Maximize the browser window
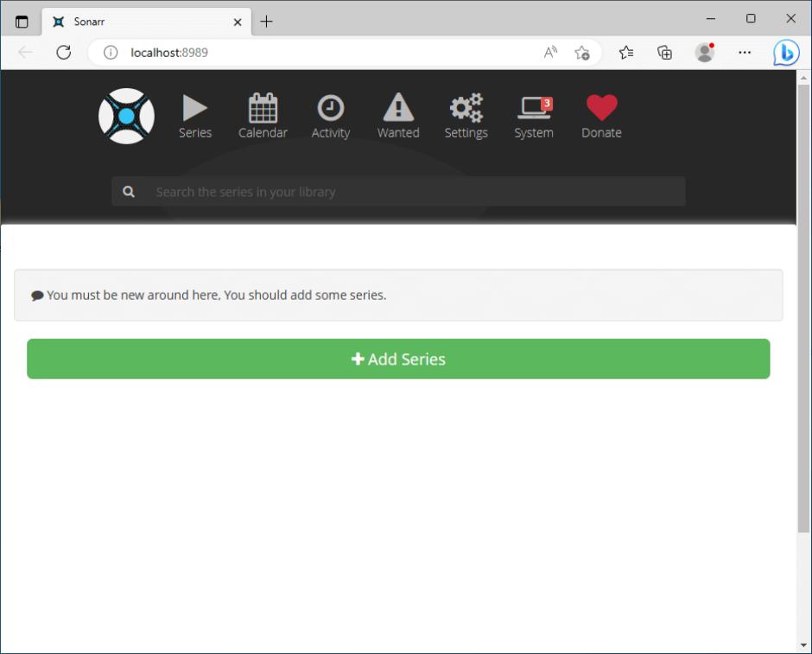The height and width of the screenshot is (654, 812). tap(751, 19)
